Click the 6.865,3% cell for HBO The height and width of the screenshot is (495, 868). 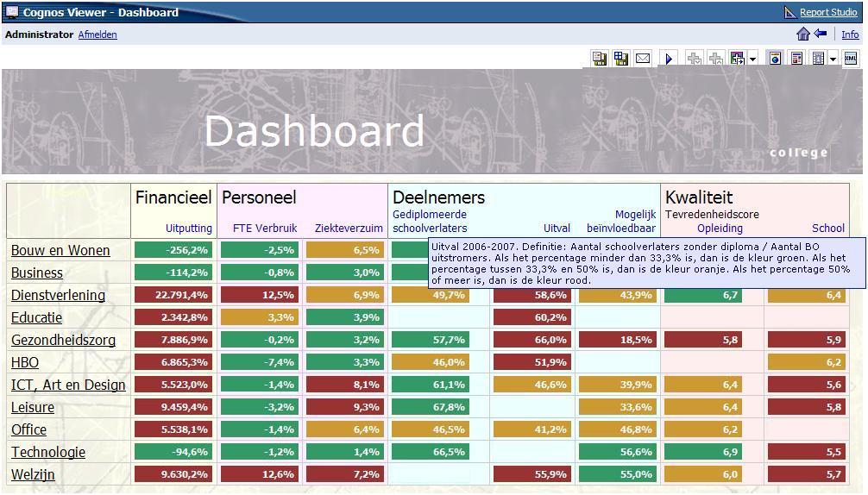(173, 362)
